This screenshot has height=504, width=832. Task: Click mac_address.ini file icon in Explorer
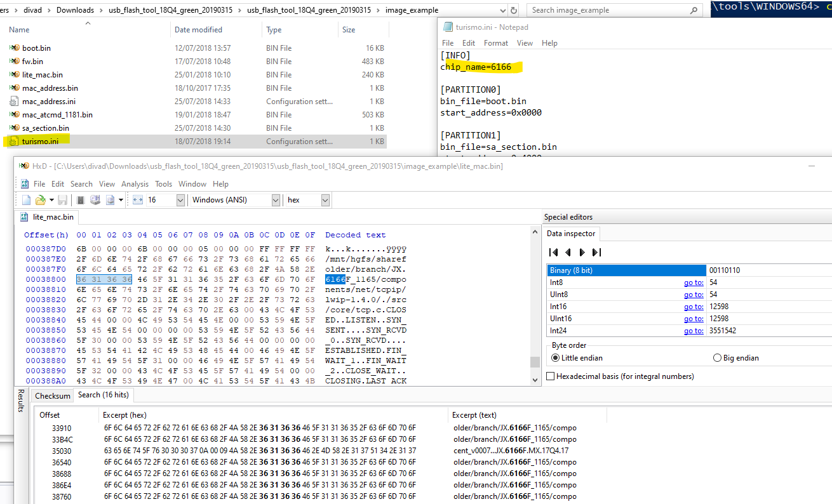tap(15, 102)
